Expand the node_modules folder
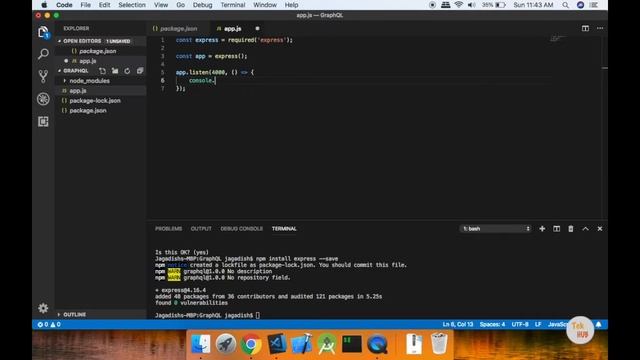The height and width of the screenshot is (360, 640). 89,81
